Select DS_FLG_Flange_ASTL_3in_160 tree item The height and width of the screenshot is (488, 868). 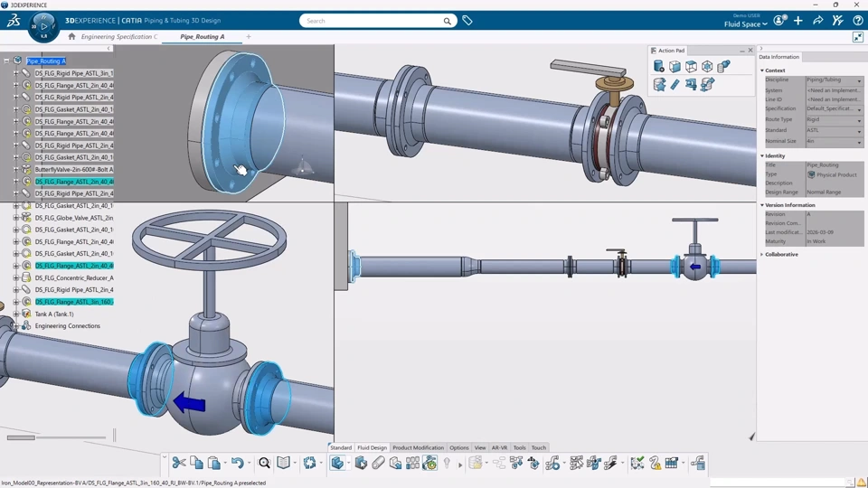click(74, 302)
